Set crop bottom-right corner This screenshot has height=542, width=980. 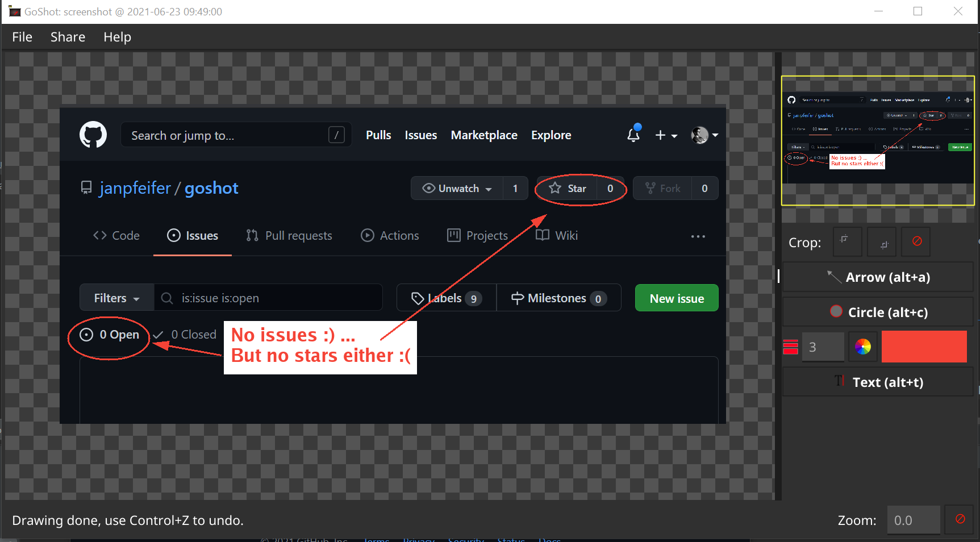[882, 241]
